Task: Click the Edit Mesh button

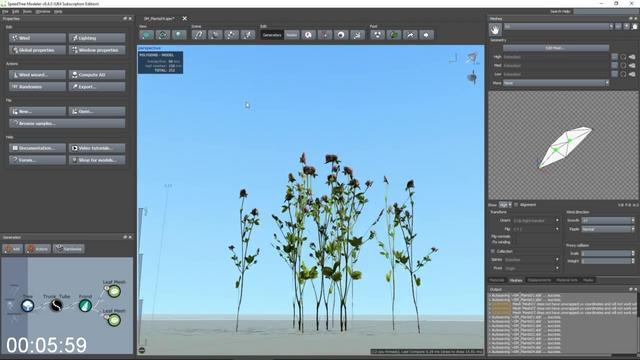Action: coord(556,48)
